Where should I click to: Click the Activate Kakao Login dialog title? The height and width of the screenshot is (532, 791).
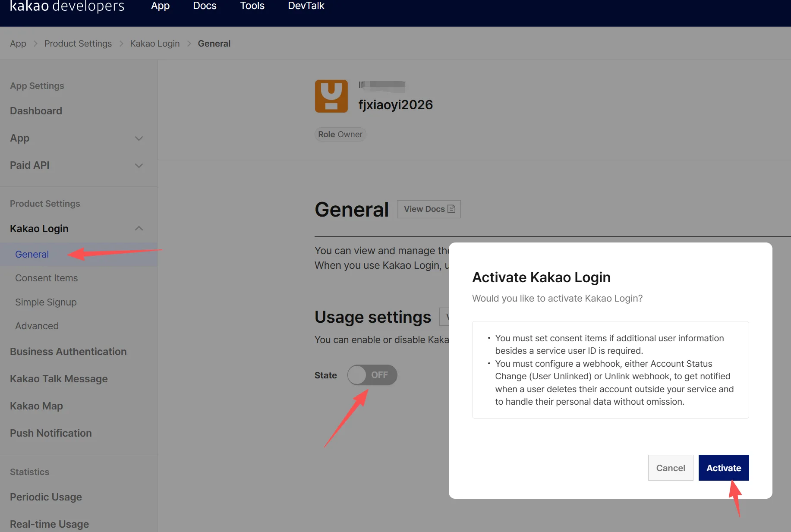coord(541,277)
